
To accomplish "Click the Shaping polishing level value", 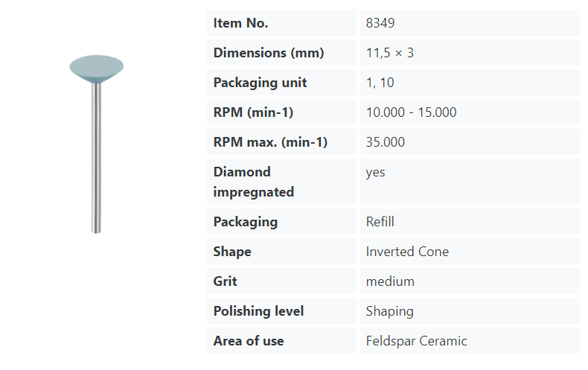I will (x=389, y=311).
